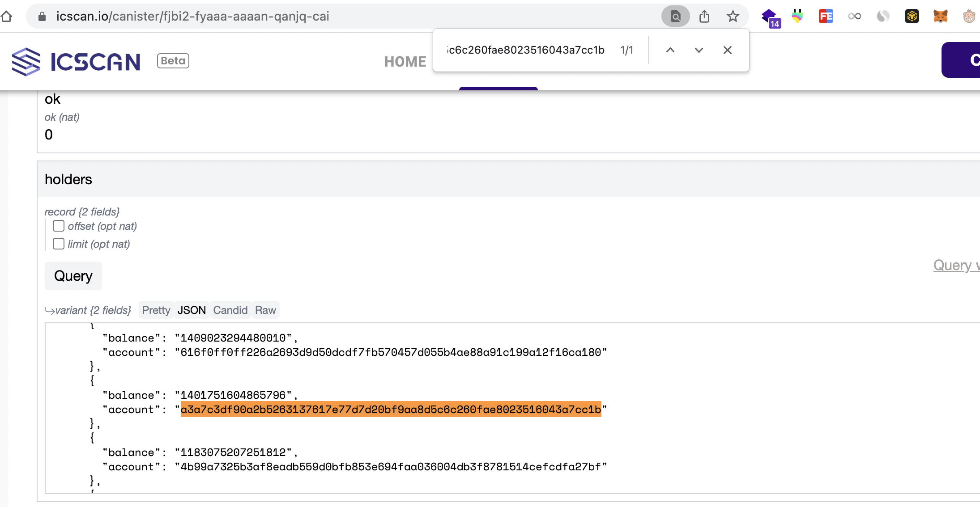This screenshot has height=507, width=980.
Task: Click the browser home icon
Action: click(6, 17)
